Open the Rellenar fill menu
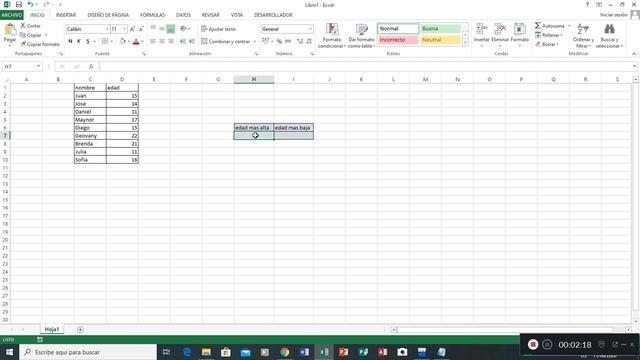The height and width of the screenshot is (360, 640). tap(549, 35)
